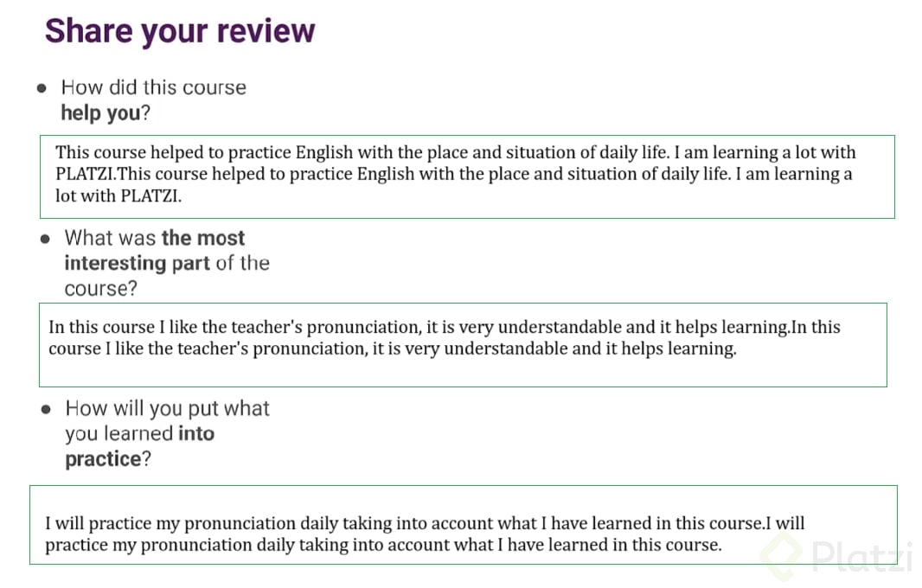The height and width of the screenshot is (588, 922).
Task: Click the Platzi diamond logo watermark
Action: (x=781, y=557)
